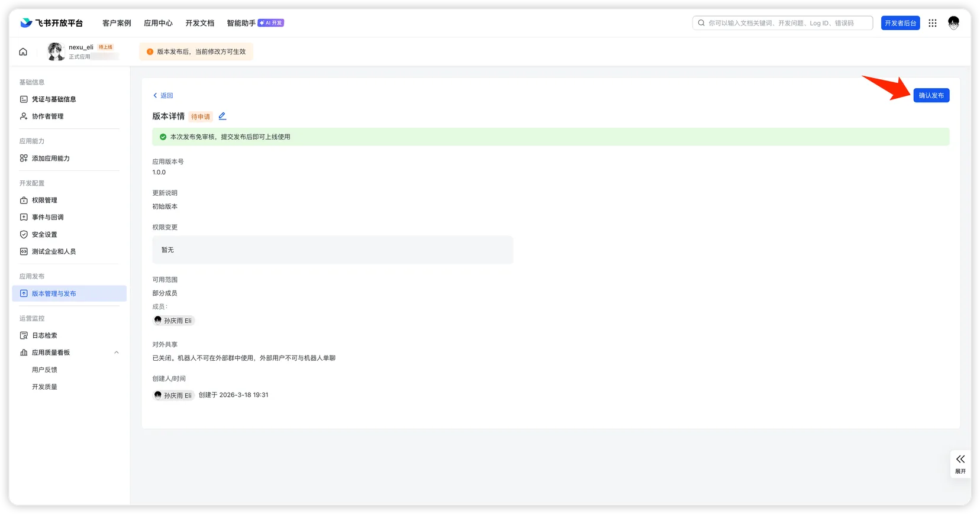Go to 权限管理 in sidebar
The image size is (980, 514).
[44, 201]
